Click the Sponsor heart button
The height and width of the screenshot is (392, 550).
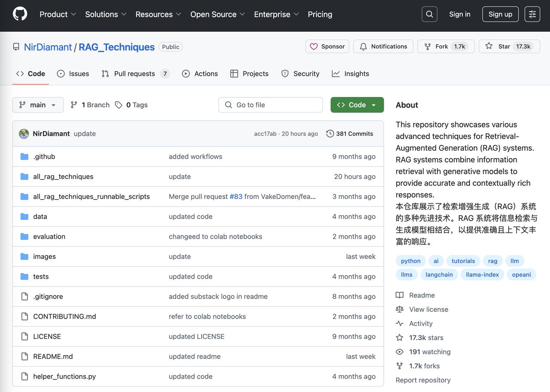pos(327,46)
